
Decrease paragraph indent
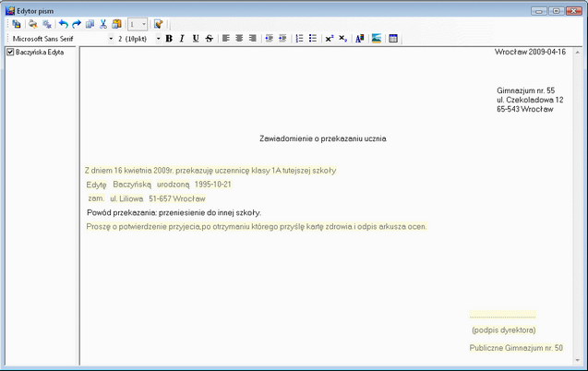(270, 38)
